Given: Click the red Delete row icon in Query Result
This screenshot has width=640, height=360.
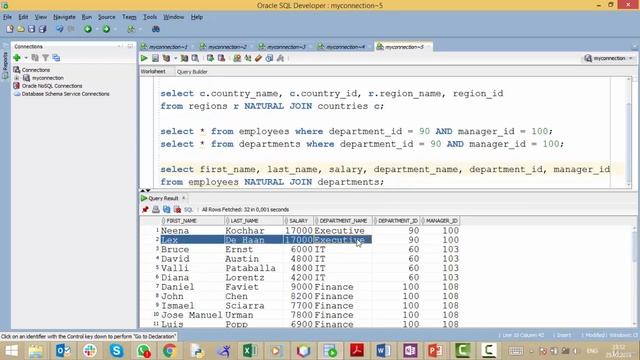Looking at the screenshot, I should (177, 209).
